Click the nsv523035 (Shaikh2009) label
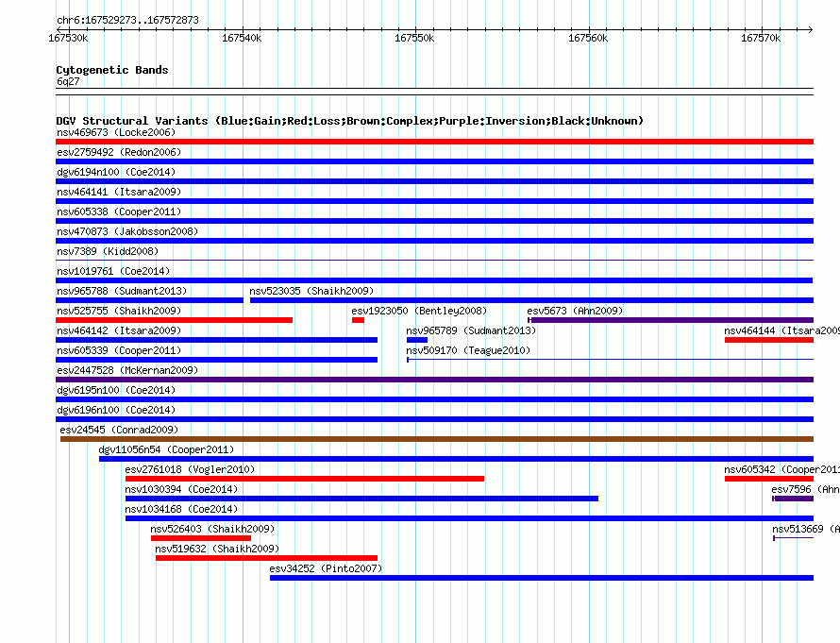Image resolution: width=840 pixels, height=643 pixels. pyautogui.click(x=311, y=291)
